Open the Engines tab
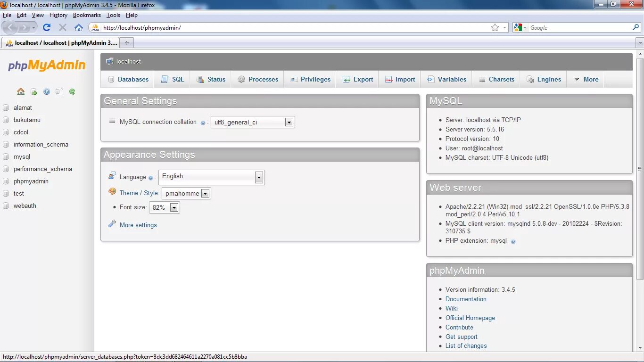Viewport: 644px width, 362px height. pyautogui.click(x=544, y=79)
